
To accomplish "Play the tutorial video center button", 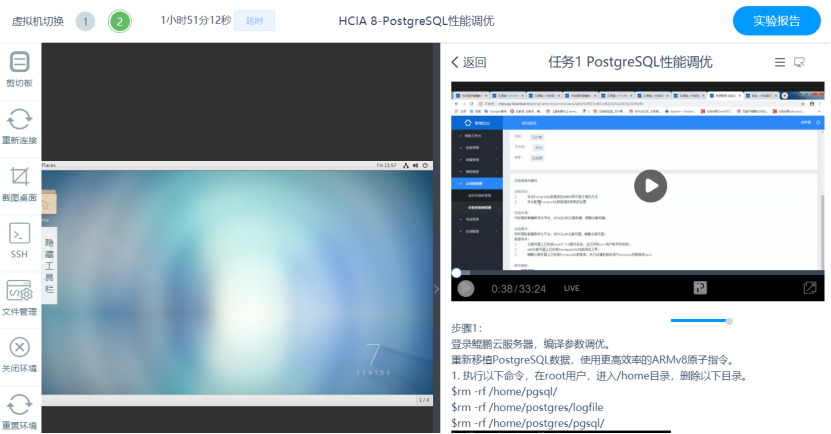I will (x=650, y=185).
